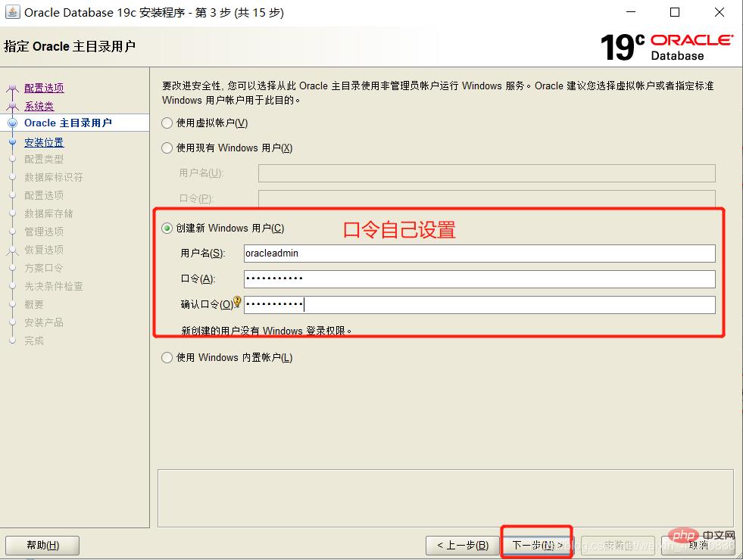Click the 恢复选项 step in sidebar

click(x=44, y=250)
